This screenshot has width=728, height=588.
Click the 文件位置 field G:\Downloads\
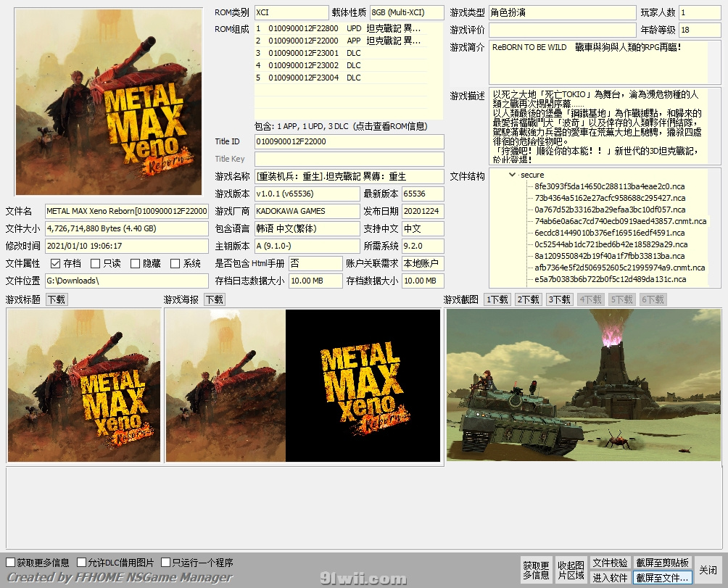click(126, 281)
